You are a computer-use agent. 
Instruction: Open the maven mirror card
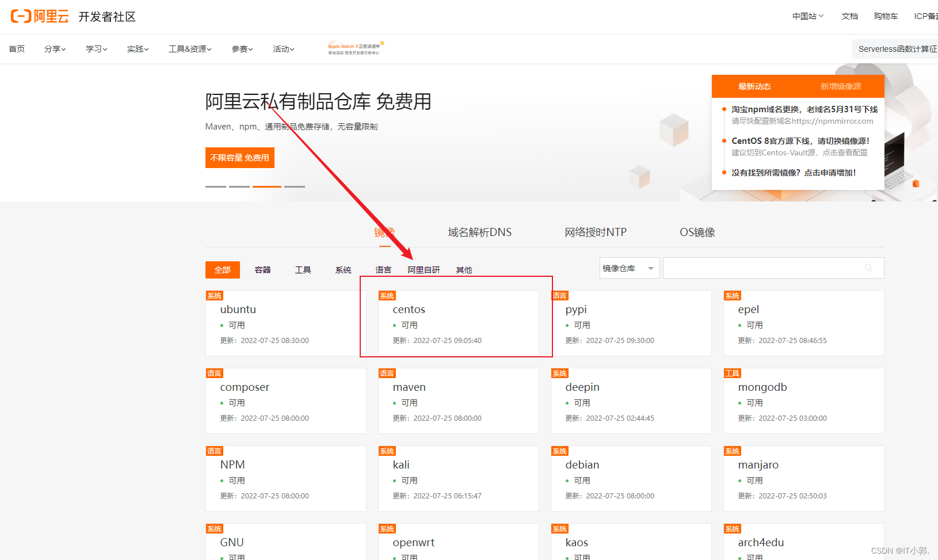(x=459, y=401)
